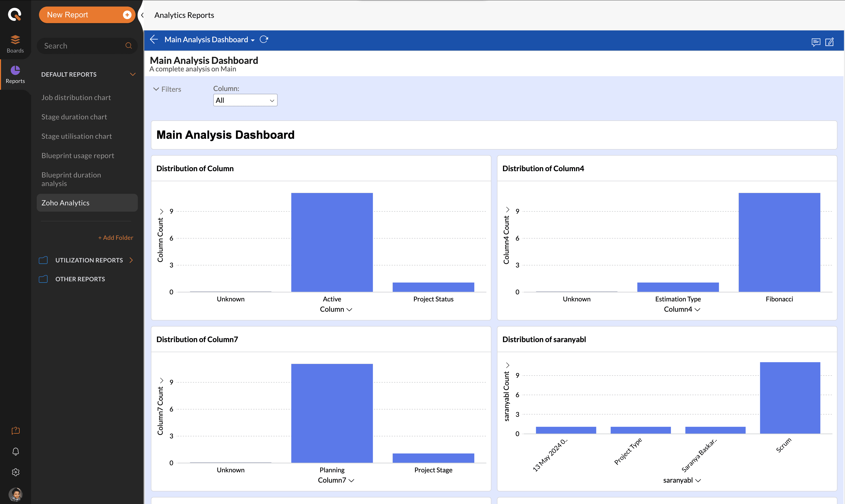845x504 pixels.
Task: Click the feedback icon above the bell
Action: (x=16, y=430)
